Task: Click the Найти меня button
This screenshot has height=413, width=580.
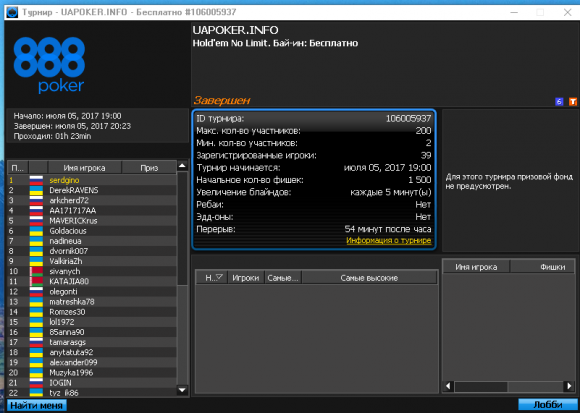Action: 36,405
